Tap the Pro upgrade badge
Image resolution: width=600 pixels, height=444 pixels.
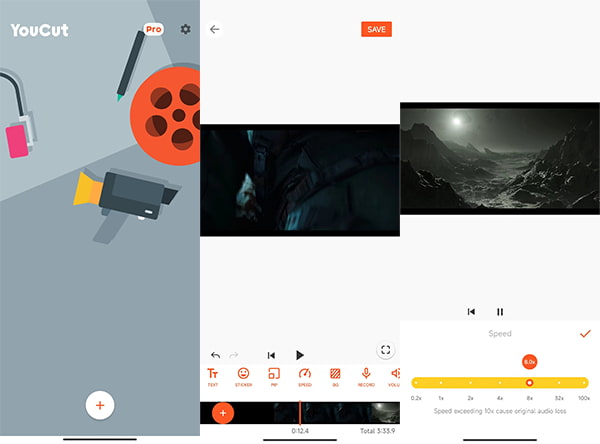[153, 29]
